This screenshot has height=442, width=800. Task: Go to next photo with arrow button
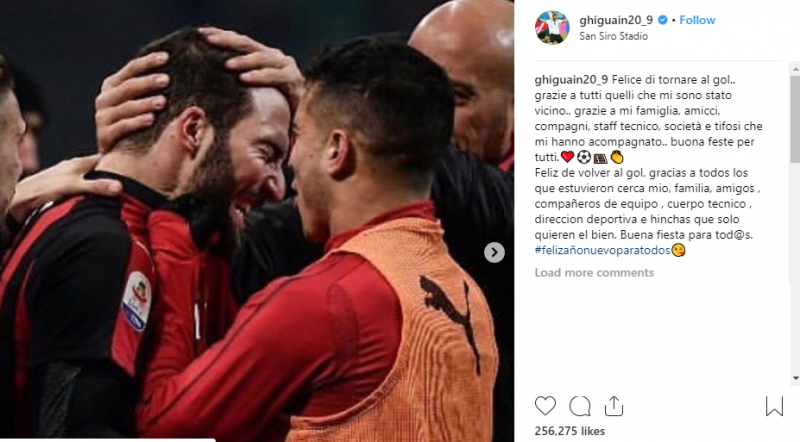click(x=494, y=252)
